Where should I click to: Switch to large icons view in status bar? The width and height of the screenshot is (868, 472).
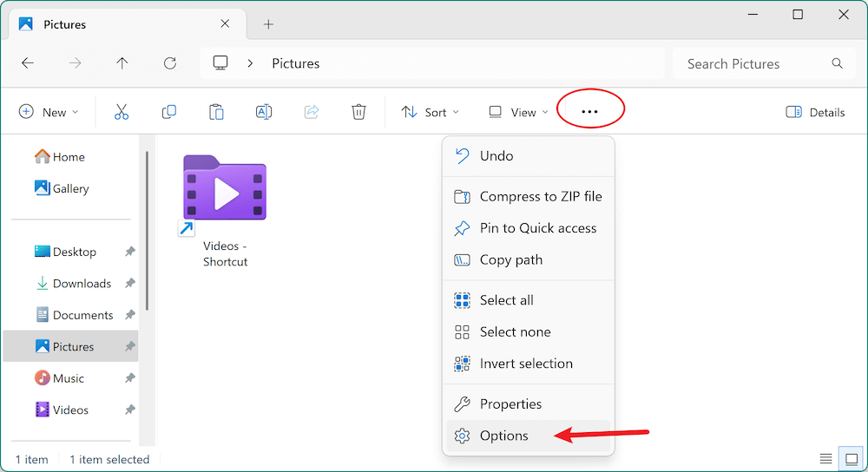[x=852, y=459]
